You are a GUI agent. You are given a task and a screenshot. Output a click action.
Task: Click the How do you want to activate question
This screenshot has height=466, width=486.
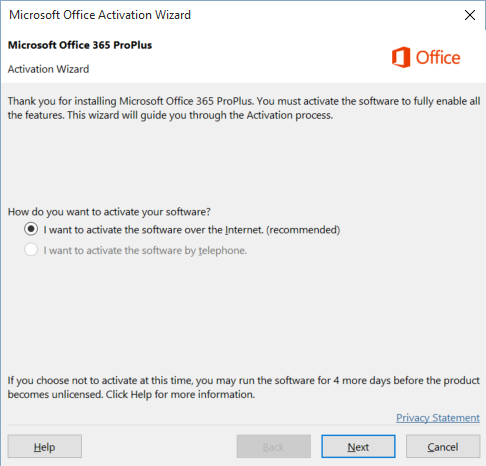pyautogui.click(x=109, y=212)
